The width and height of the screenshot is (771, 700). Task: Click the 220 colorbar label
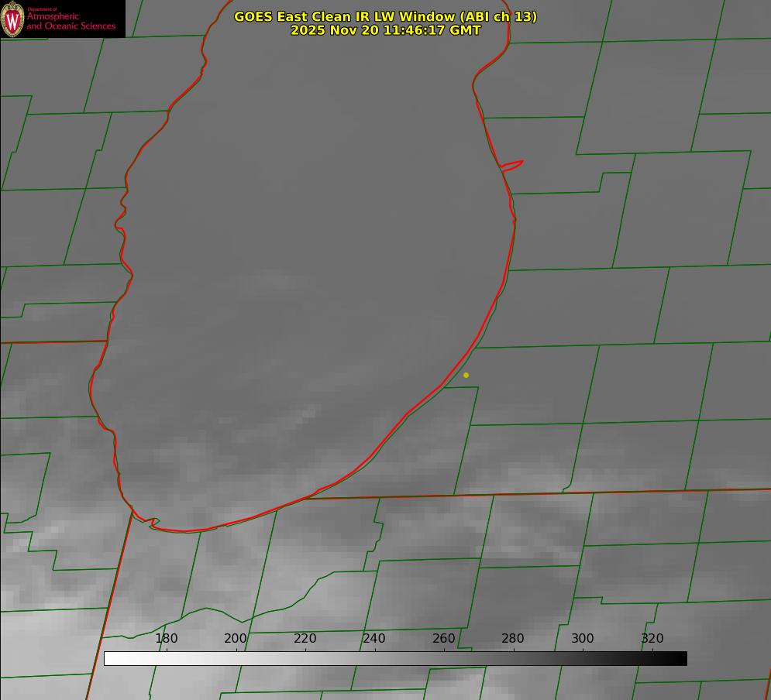click(305, 638)
